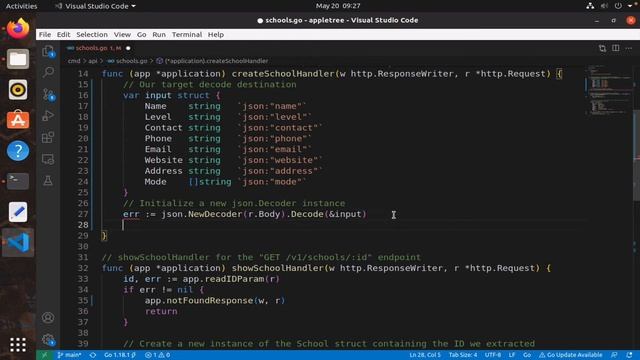Open Visual Studio Code app menu in top bar
The width and height of the screenshot is (640, 360).
click(95, 6)
